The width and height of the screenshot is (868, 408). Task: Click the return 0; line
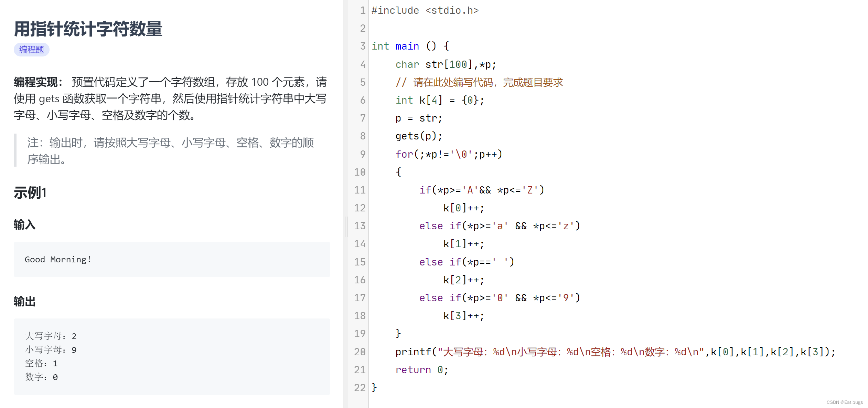(x=421, y=369)
